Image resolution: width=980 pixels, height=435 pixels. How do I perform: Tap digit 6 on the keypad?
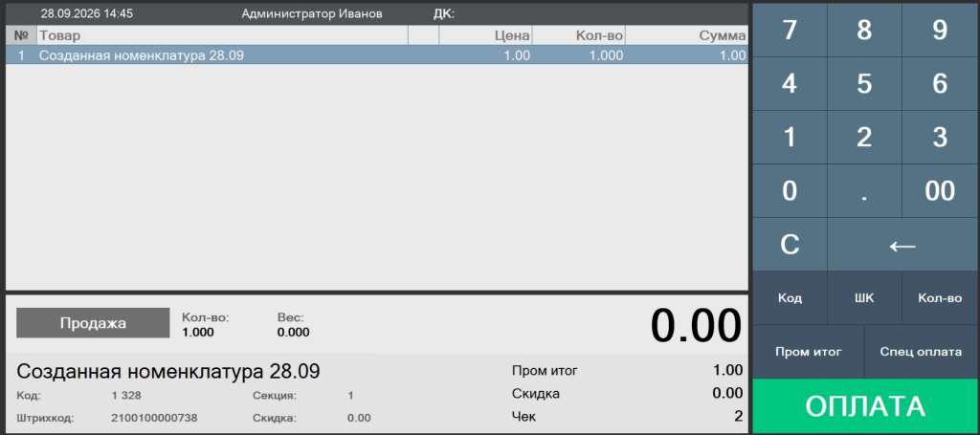[x=940, y=83]
